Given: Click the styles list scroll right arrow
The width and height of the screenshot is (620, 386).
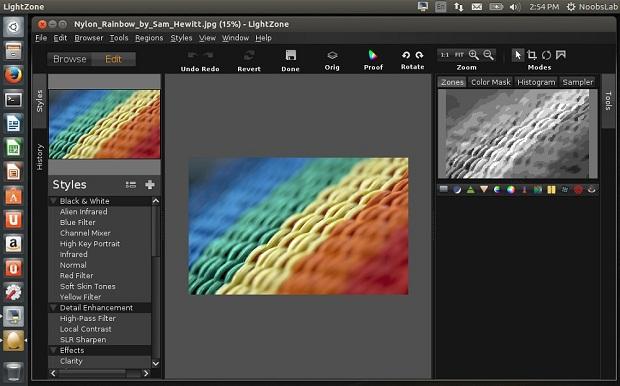Looking at the screenshot, I should tap(146, 373).
